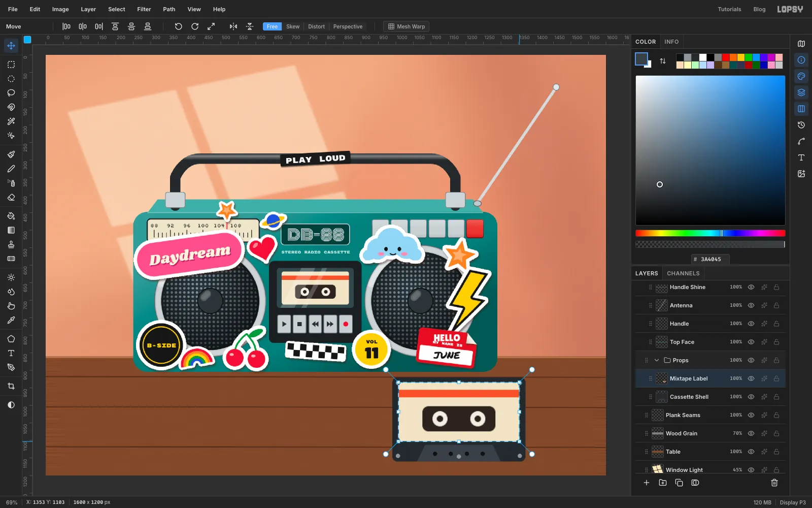Viewport: 812px width, 508px height.
Task: Toggle Wood Grain layer visibility
Action: [x=751, y=433]
